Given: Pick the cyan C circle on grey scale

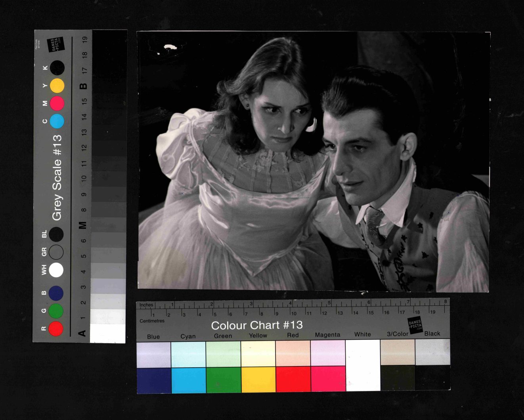Looking at the screenshot, I should 57,121.
